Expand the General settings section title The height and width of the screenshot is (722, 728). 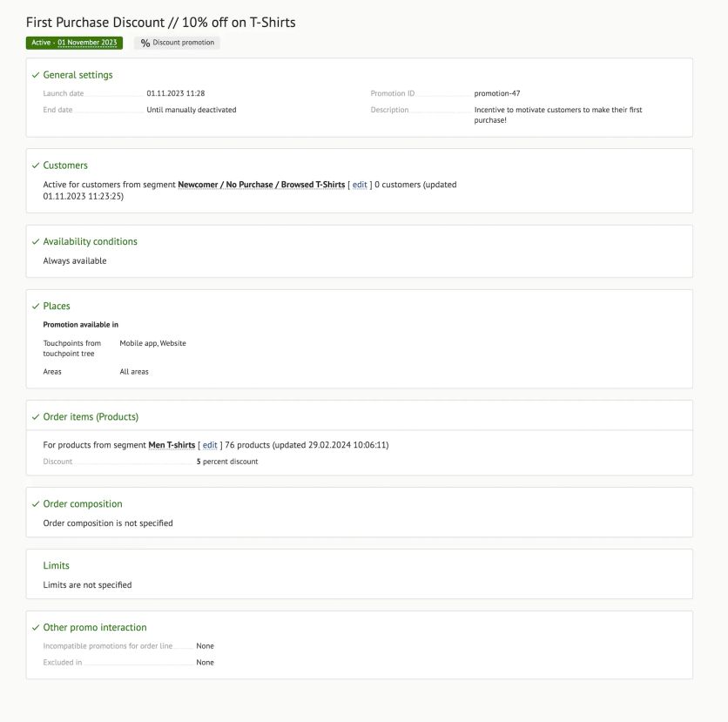(x=78, y=75)
